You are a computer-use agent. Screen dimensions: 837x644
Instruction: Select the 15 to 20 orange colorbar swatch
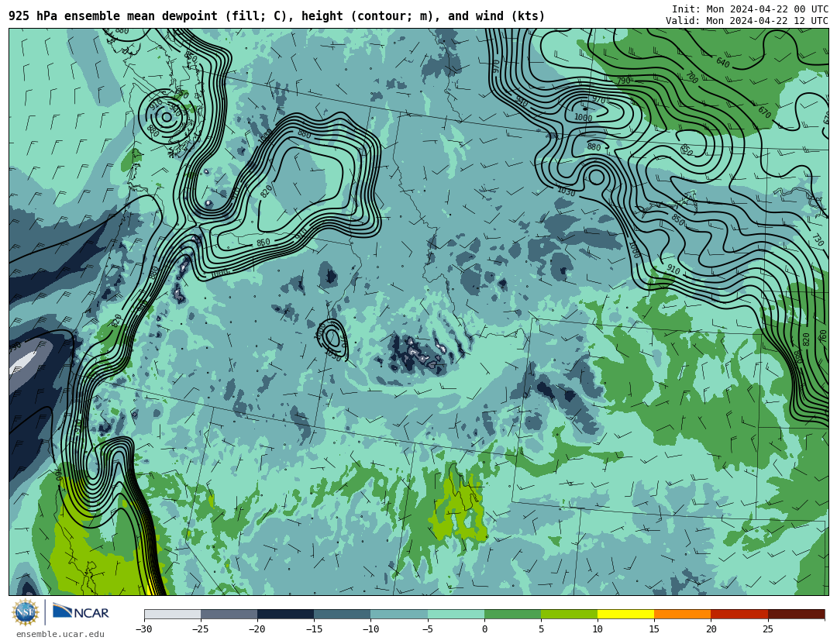[683, 615]
